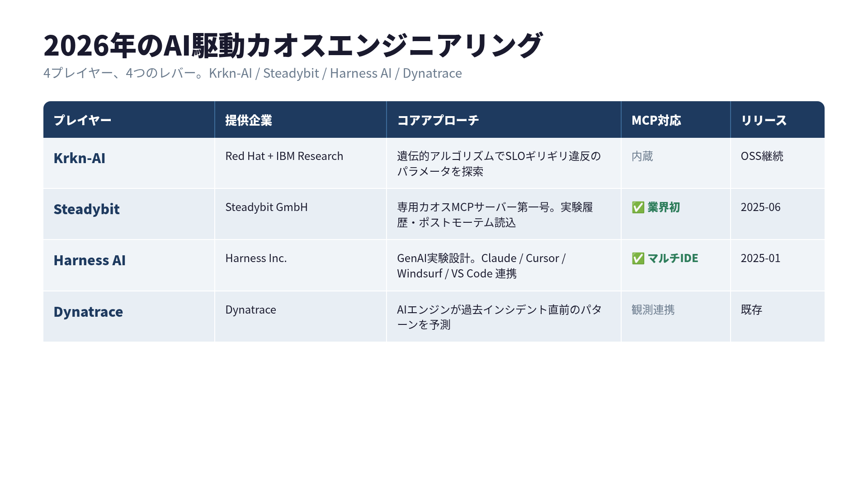Click the Harness AI player cell

[129, 265]
